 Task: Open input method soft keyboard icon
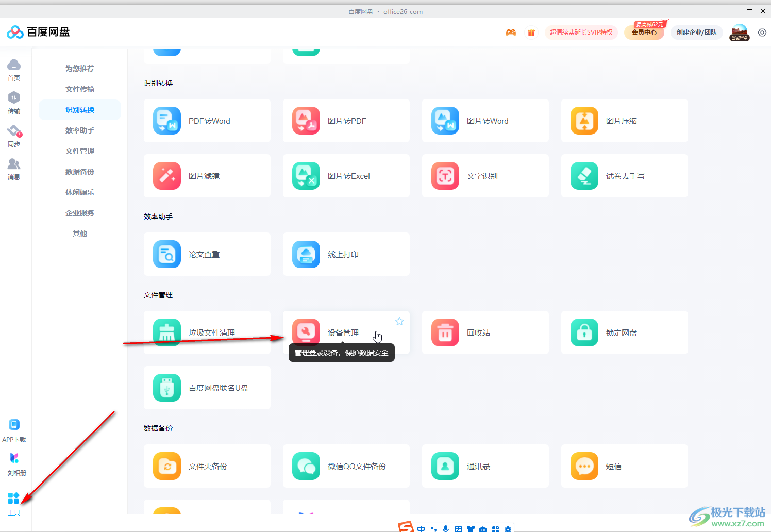(458, 529)
